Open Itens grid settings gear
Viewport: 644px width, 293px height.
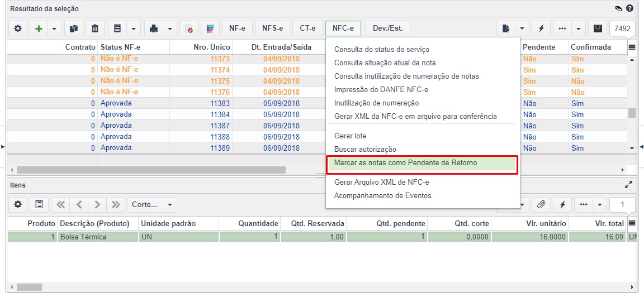point(18,204)
